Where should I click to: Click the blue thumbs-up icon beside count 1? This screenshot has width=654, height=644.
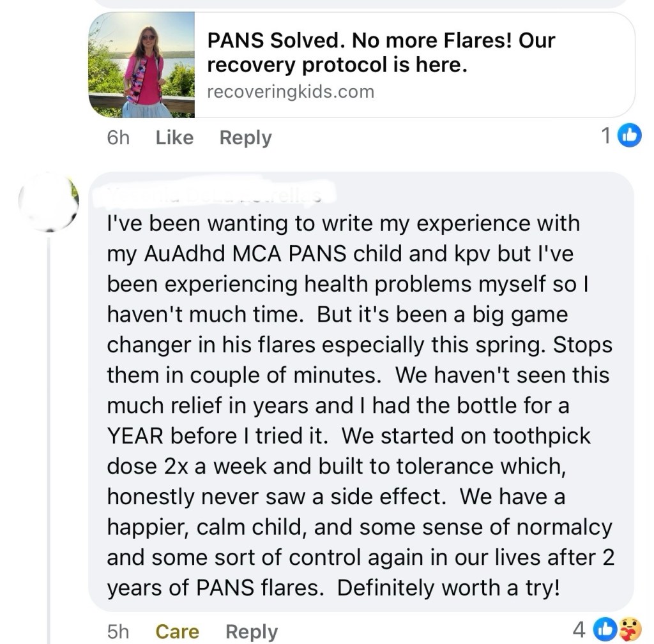point(630,136)
